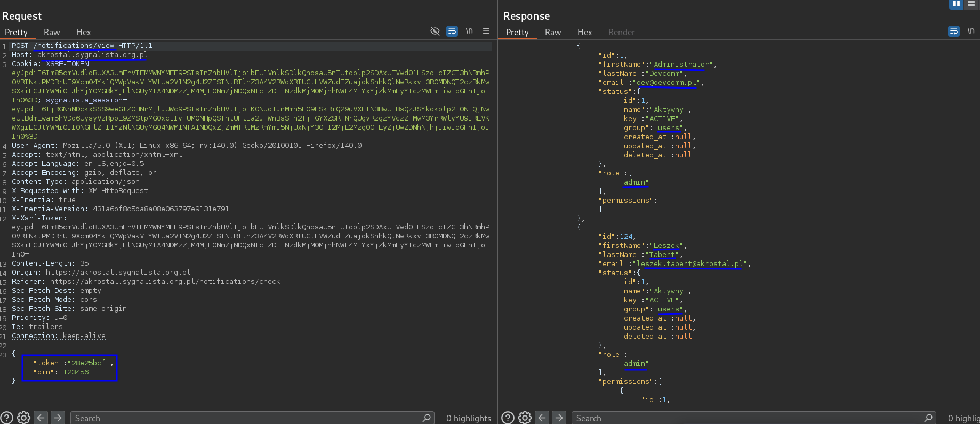Switch Request view to Pretty tab

[16, 32]
